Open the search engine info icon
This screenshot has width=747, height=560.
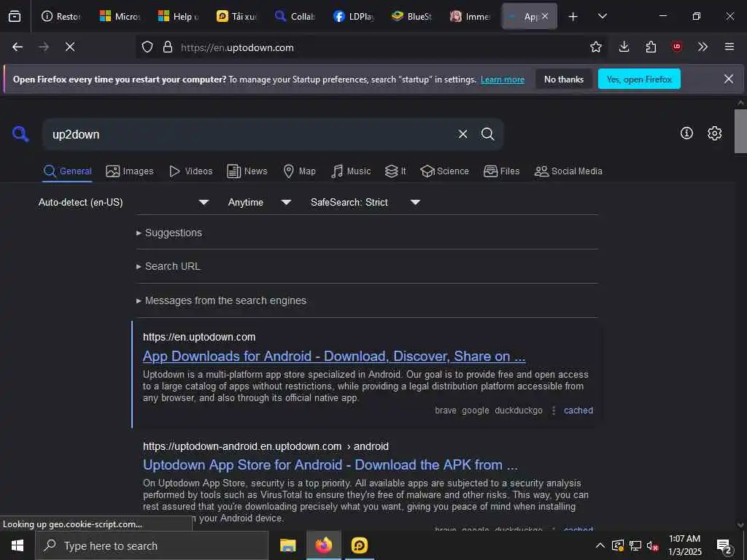[x=686, y=133]
